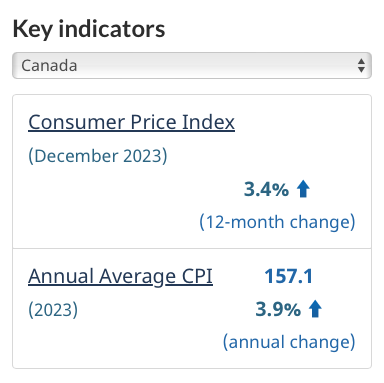Click the 3.9% annual change value
The width and height of the screenshot is (384, 383).
(x=278, y=309)
